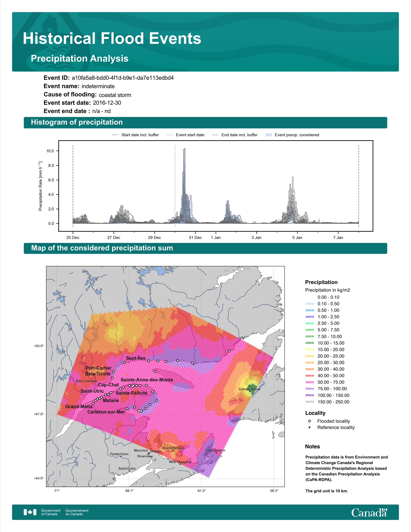Viewport: 411px width, 532px height.
Task: Click the Flooded locality legend marker
Action: pyautogui.click(x=309, y=421)
